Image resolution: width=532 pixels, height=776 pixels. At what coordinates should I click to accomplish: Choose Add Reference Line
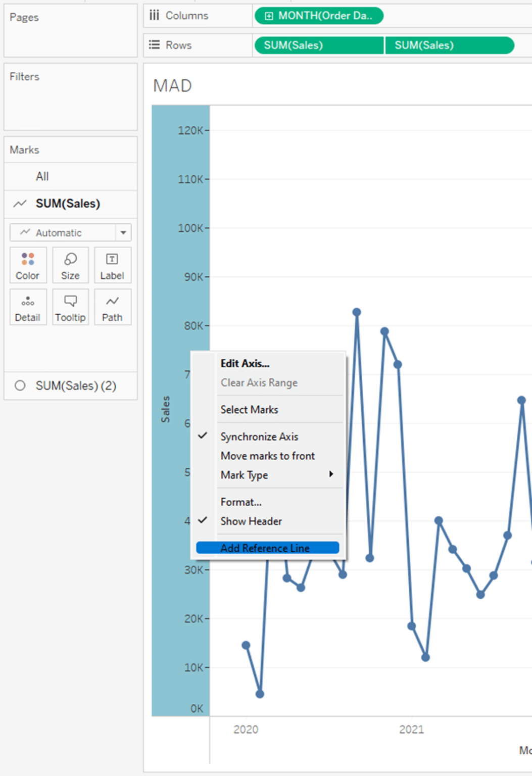point(265,548)
